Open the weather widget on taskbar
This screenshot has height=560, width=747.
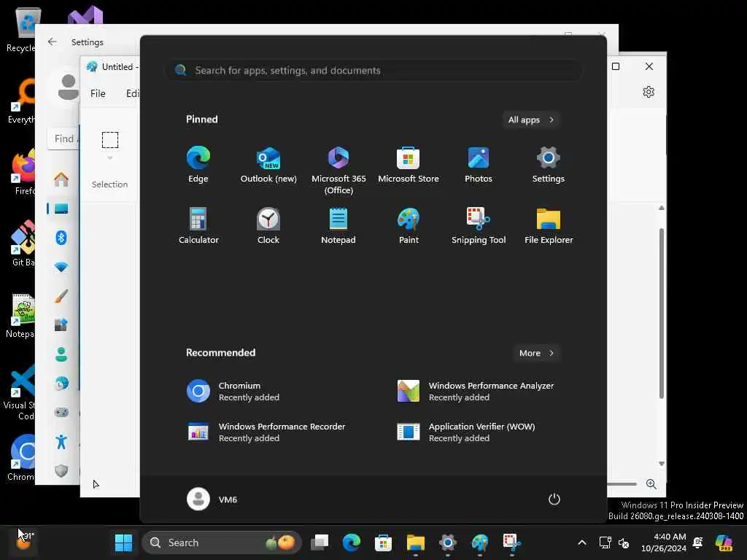(x=24, y=540)
